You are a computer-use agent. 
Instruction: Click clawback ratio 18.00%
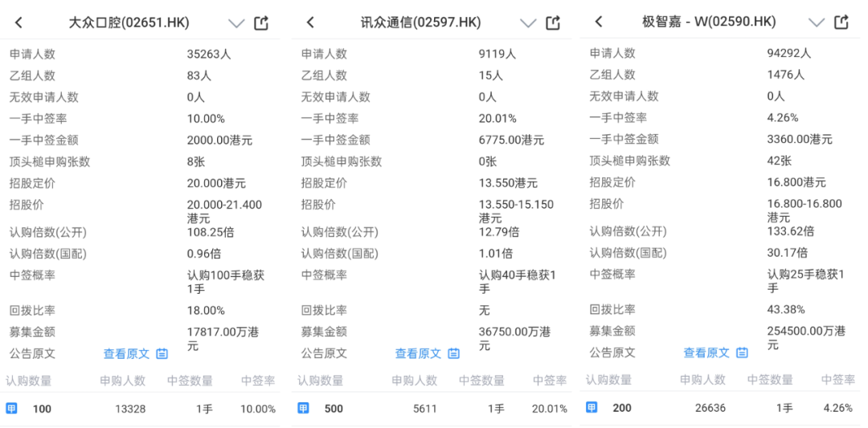[206, 310]
